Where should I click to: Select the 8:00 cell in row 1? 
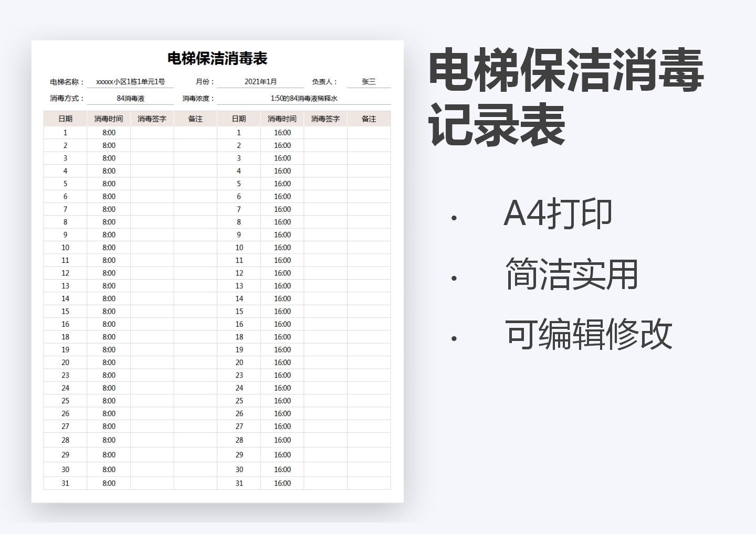tap(109, 132)
